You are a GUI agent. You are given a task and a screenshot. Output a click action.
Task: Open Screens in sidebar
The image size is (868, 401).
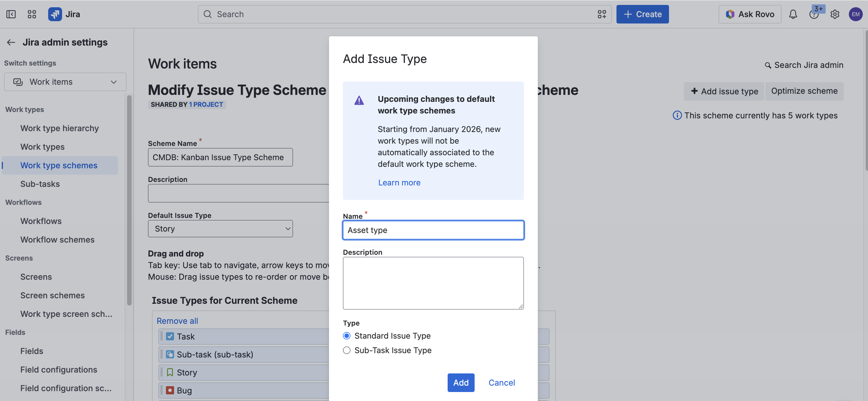36,277
